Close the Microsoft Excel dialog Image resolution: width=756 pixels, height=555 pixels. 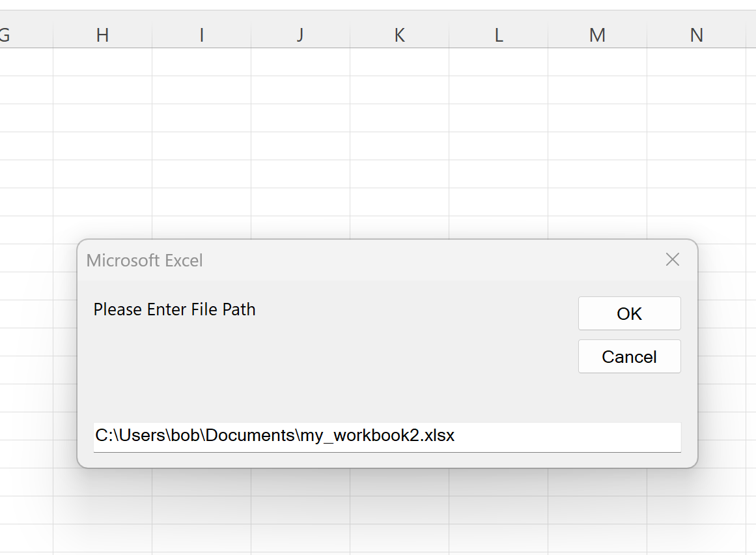point(672,259)
